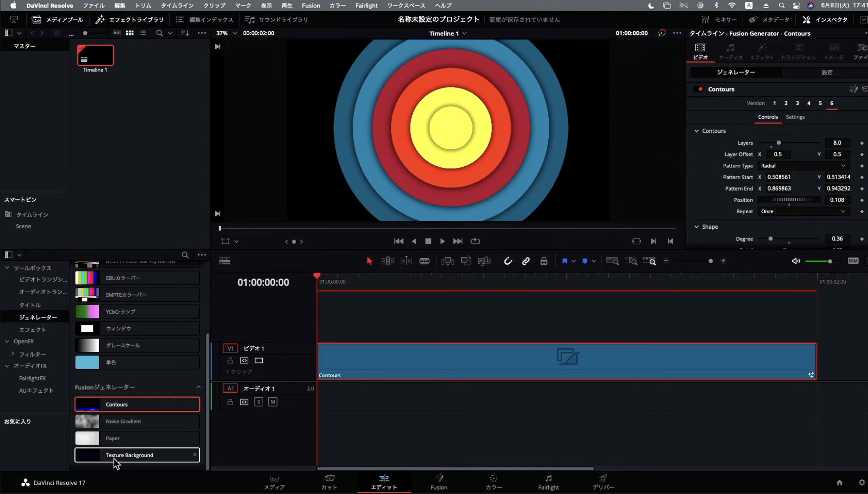This screenshot has height=494, width=868.
Task: Jump to first frame in viewer
Action: coord(398,241)
